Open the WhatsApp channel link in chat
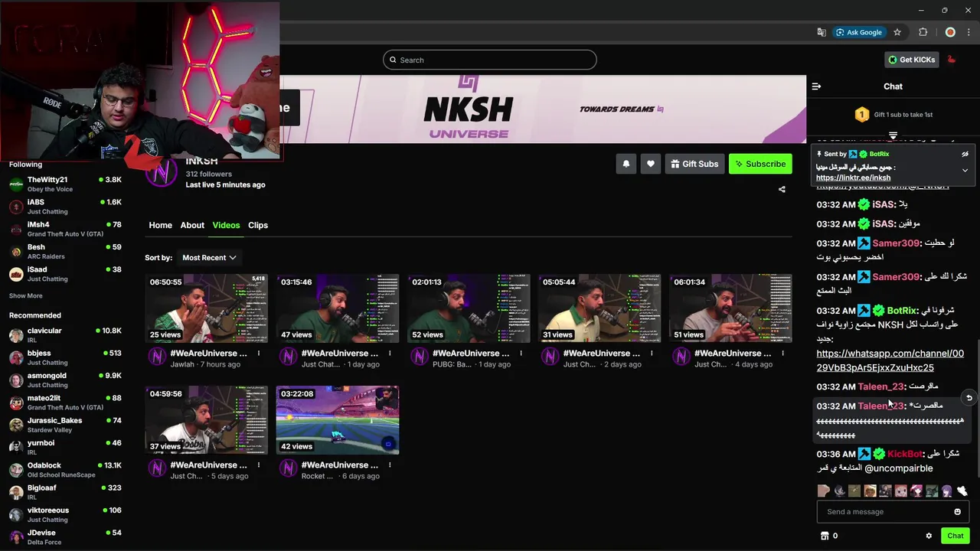980x551 pixels. coord(890,360)
